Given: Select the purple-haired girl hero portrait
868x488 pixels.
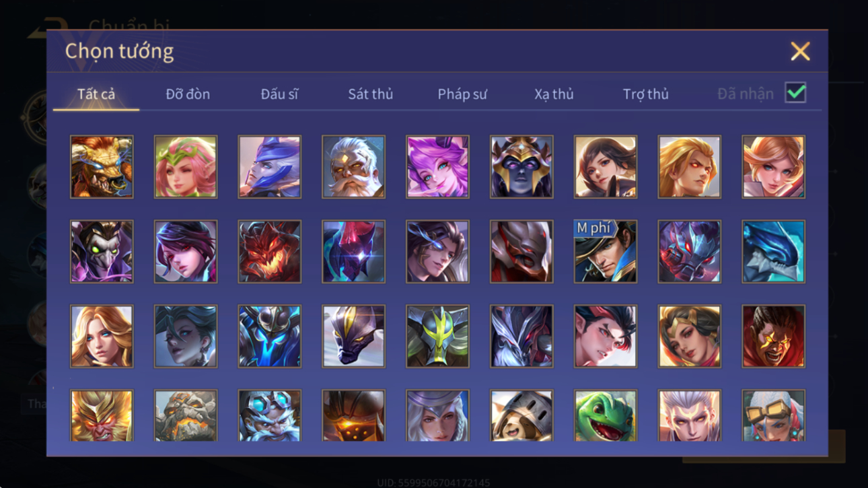Looking at the screenshot, I should tap(437, 167).
